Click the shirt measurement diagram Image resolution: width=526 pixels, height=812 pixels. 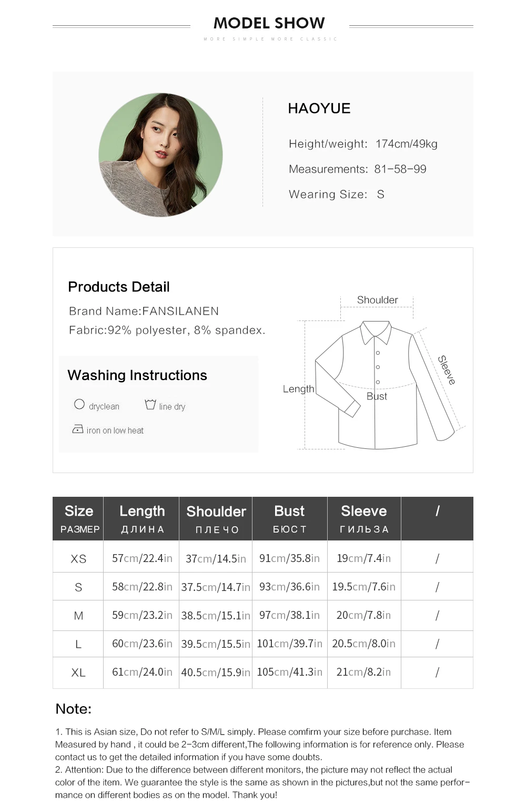375,373
